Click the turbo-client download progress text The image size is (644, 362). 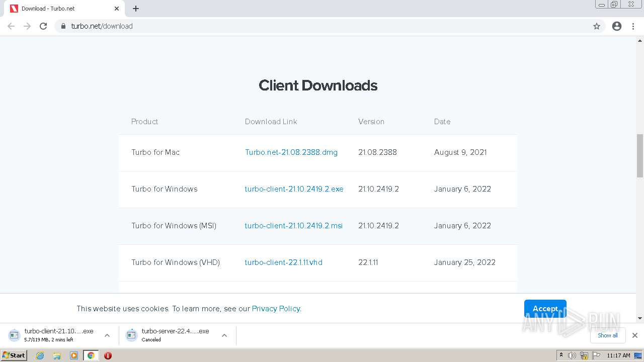click(x=49, y=340)
